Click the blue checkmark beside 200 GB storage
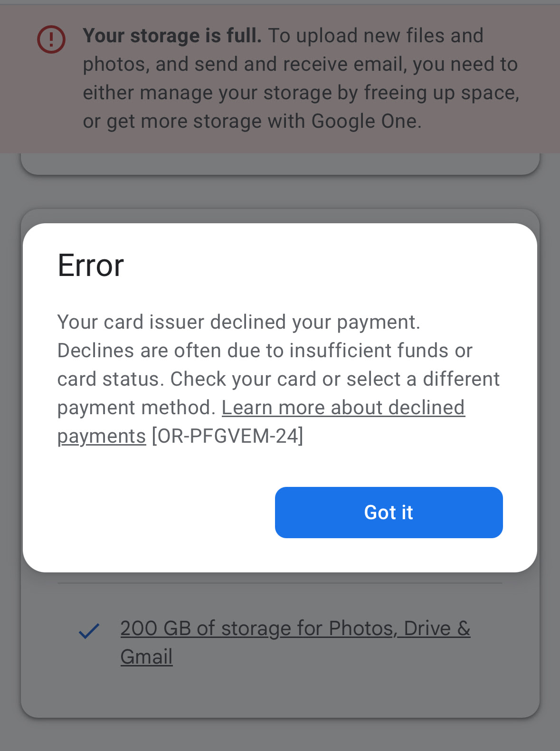The height and width of the screenshot is (751, 560). point(89,630)
